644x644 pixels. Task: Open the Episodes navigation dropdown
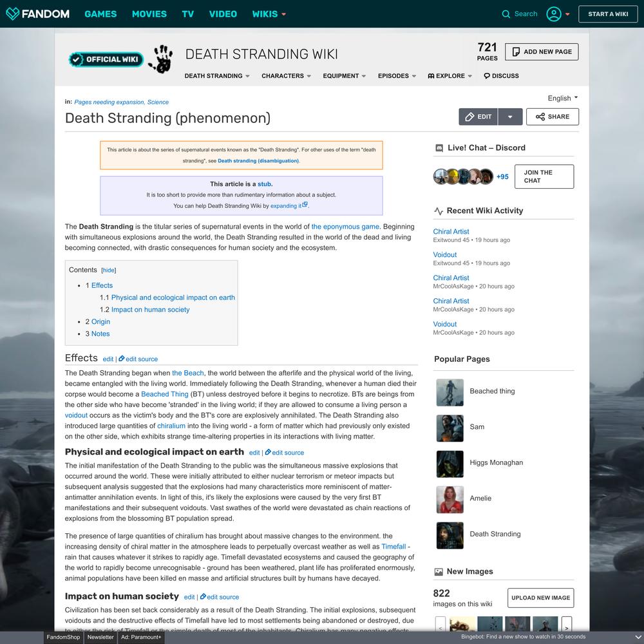click(397, 76)
